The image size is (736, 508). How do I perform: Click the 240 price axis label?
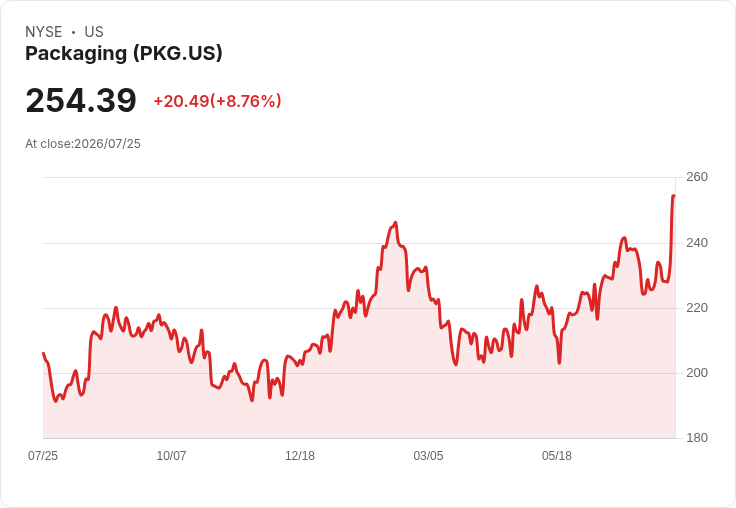(697, 243)
